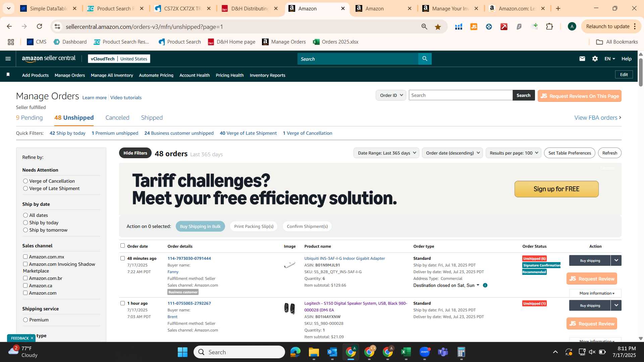Click the bookmark flag icon beside Add Products
644x362 pixels.
coord(8,75)
